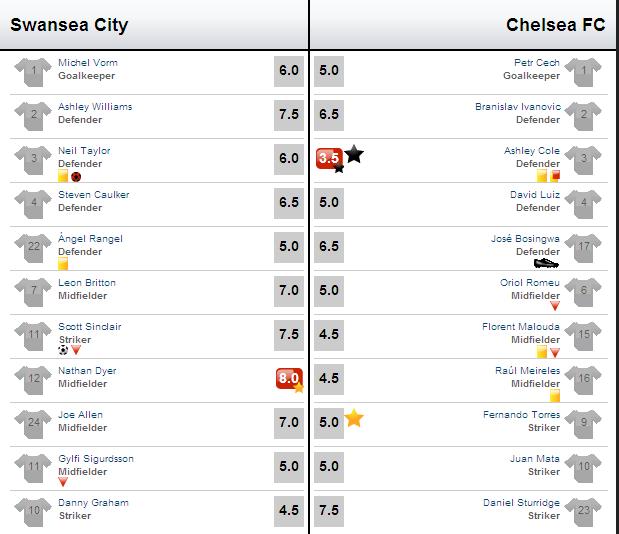Click the Chelsea FC team header

[555, 25]
